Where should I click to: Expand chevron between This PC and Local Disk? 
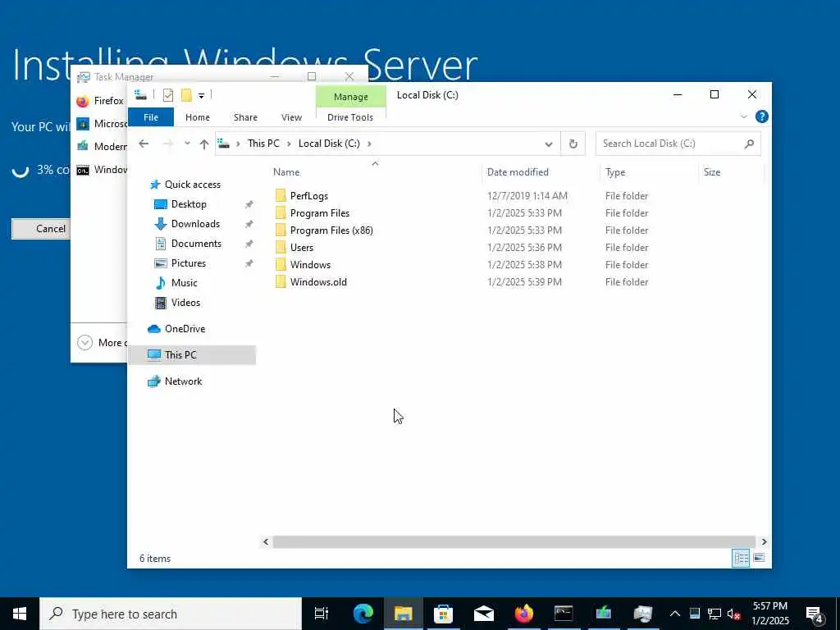tap(289, 144)
